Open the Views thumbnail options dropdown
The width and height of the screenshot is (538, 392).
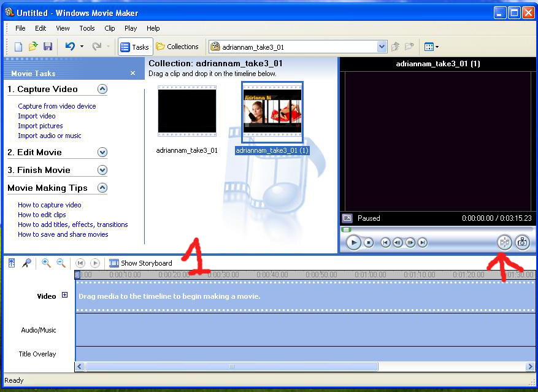tap(431, 47)
